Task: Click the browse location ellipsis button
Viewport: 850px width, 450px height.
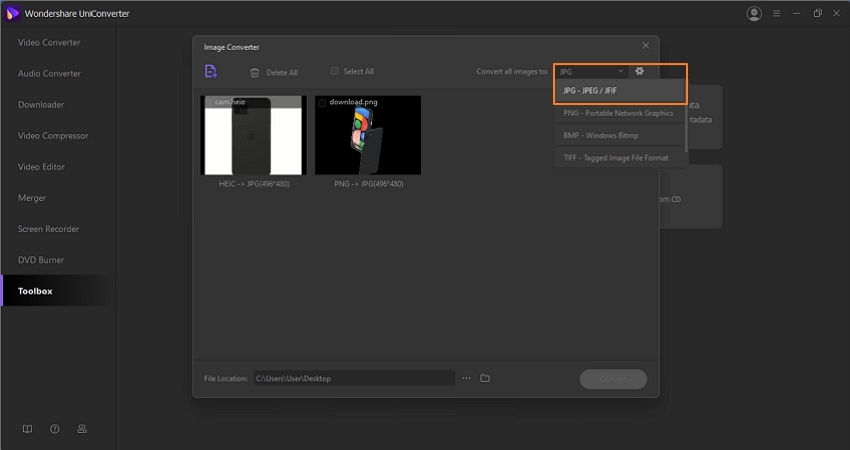Action: click(466, 378)
